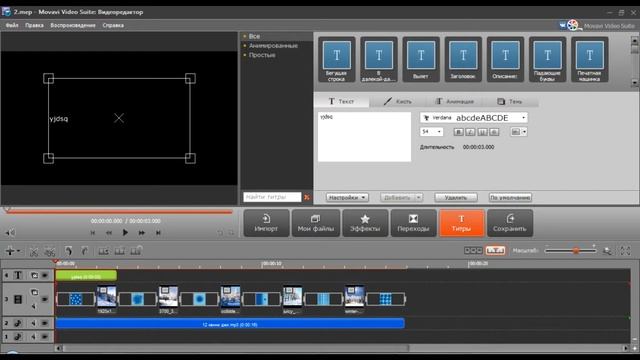Viewport: 640px width, 360px height.
Task: Click the volume speaker icon under preview
Action: (x=10, y=233)
